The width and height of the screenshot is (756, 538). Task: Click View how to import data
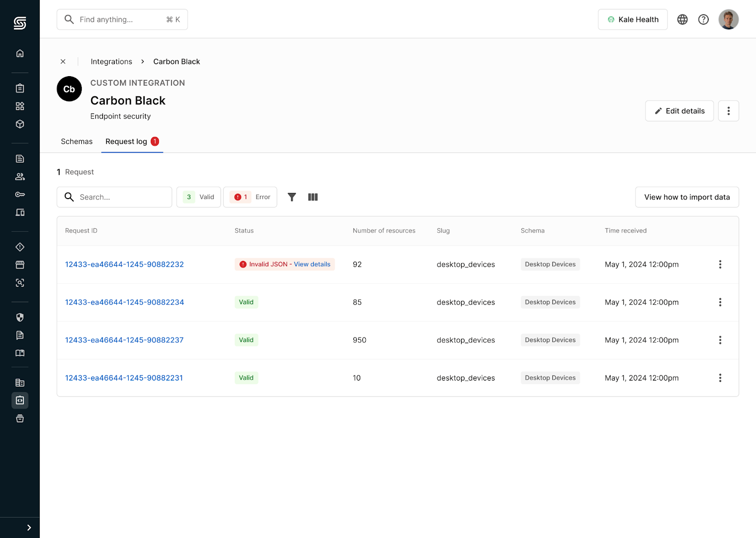(x=687, y=197)
